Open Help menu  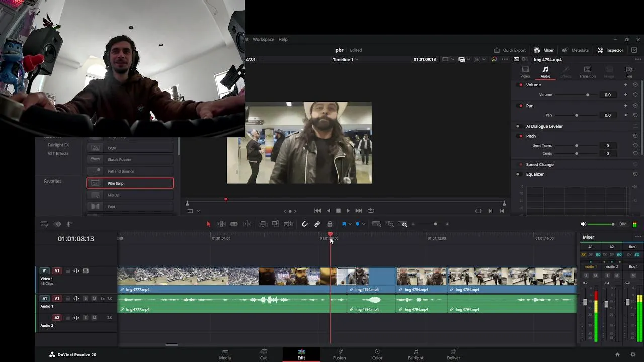point(283,39)
